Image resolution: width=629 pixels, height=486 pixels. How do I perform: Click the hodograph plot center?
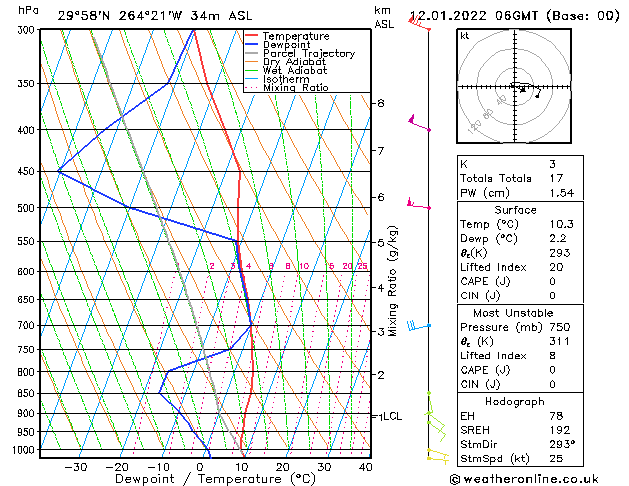(x=515, y=86)
